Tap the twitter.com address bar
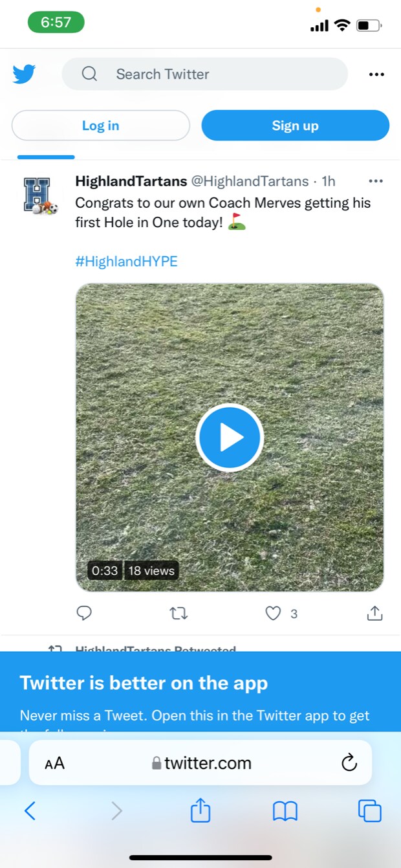Screen dimensions: 401x868 (x=202, y=763)
